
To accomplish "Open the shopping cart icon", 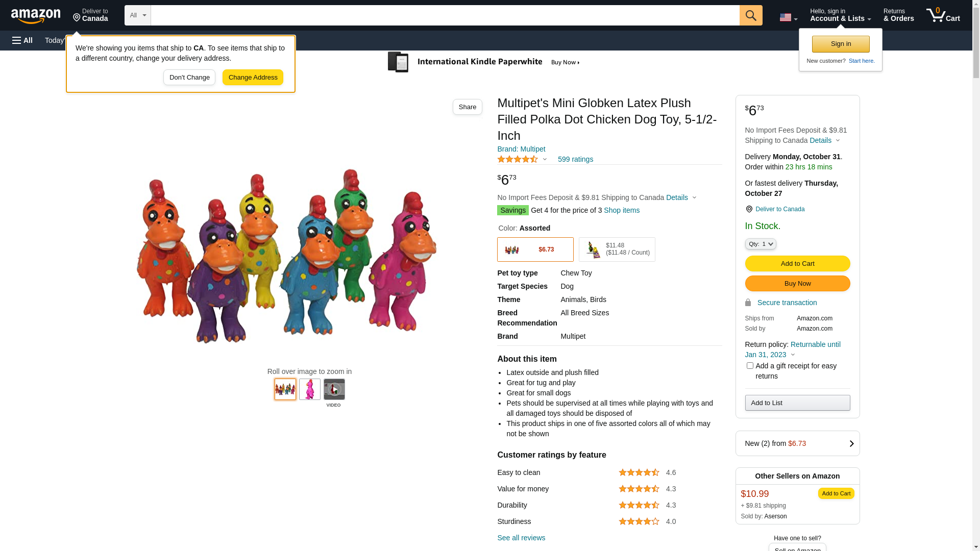I will 943,15.
